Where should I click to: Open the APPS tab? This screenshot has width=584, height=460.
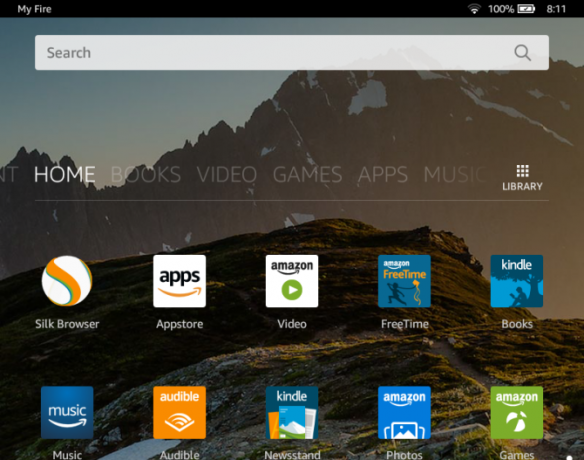pos(383,174)
